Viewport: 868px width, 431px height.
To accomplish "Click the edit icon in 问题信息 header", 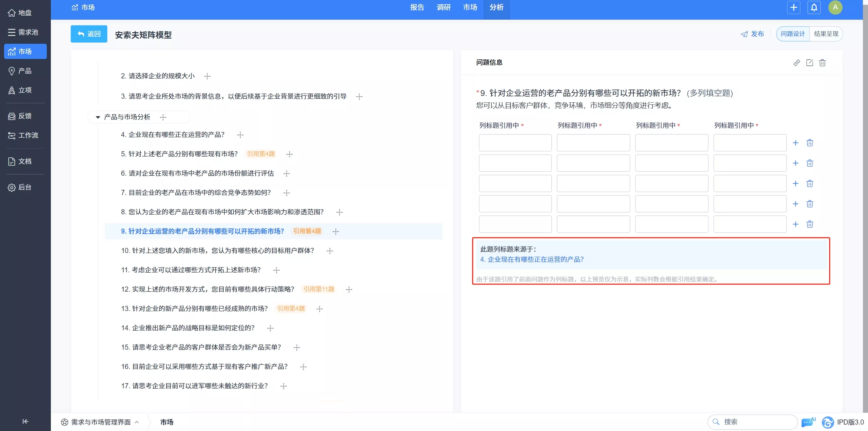I will coord(810,63).
